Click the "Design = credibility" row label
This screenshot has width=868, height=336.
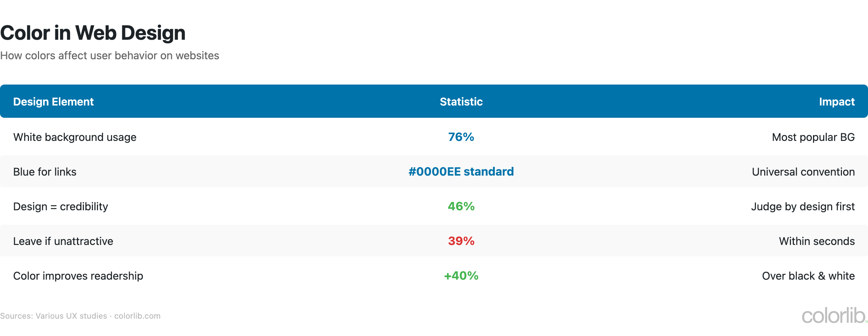coord(61,207)
